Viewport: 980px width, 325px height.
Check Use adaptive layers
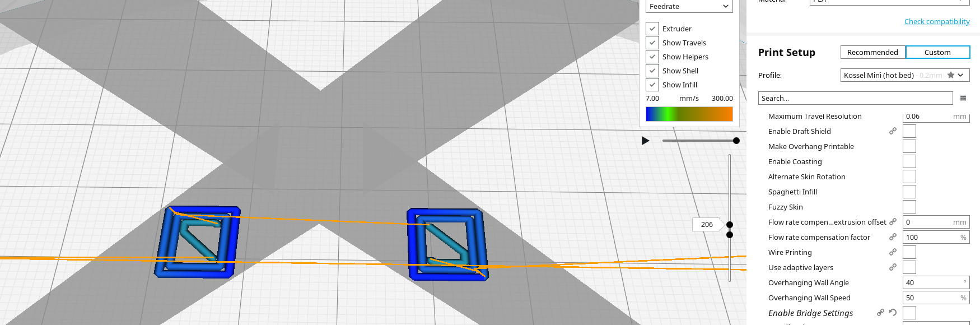(909, 267)
